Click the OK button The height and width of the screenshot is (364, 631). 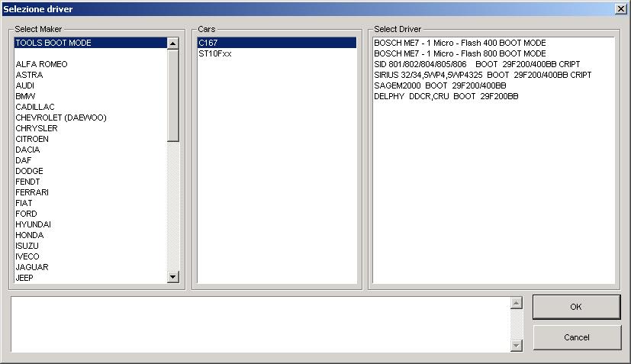(576, 307)
